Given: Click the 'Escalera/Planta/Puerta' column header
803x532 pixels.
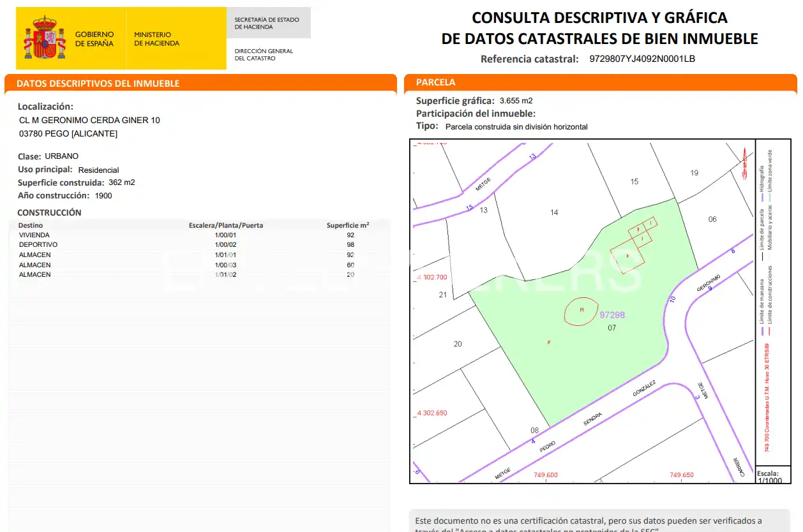Looking at the screenshot, I should click(226, 225).
